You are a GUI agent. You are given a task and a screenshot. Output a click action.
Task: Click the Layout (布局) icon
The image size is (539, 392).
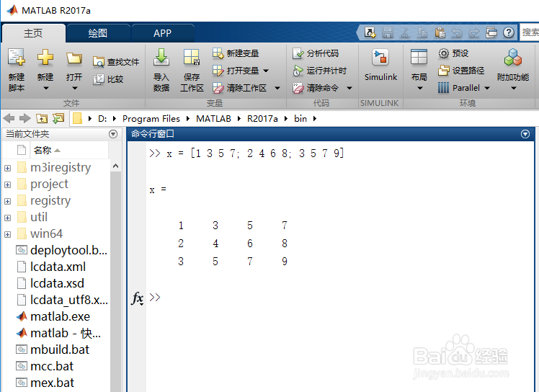point(419,57)
